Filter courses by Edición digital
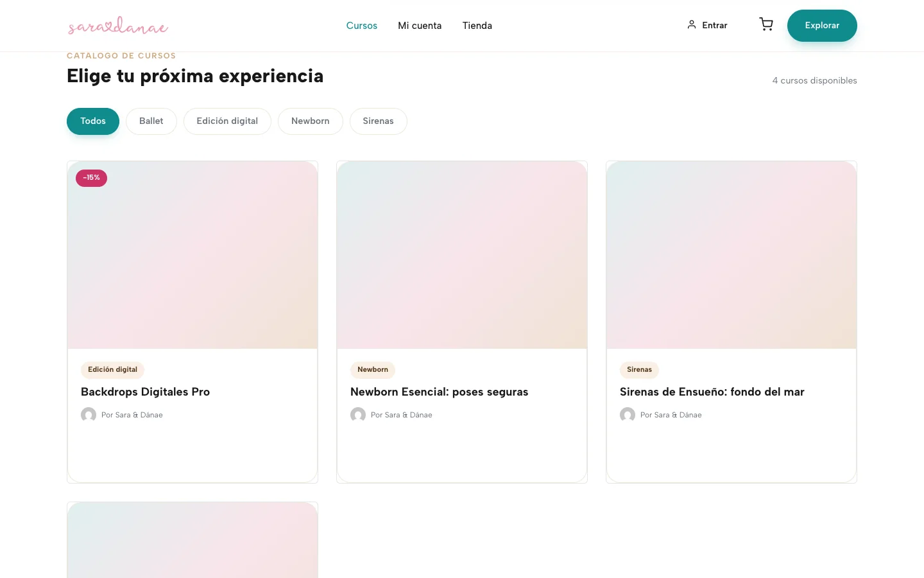 tap(227, 121)
